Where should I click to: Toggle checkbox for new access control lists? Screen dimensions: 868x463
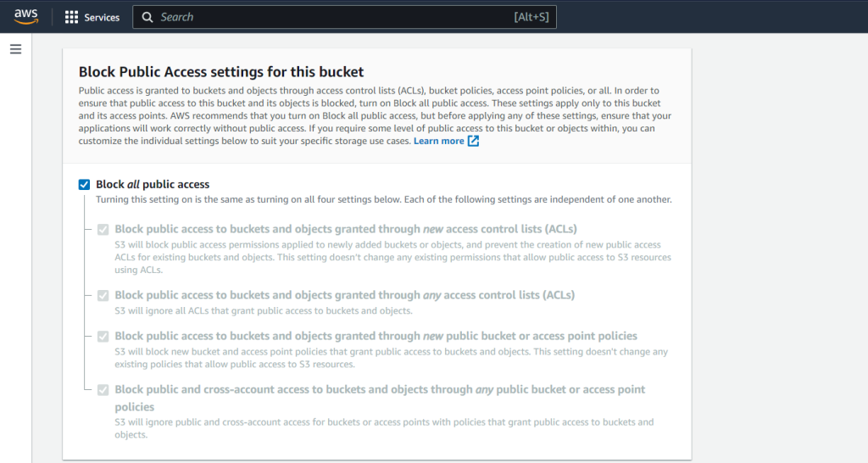pos(103,229)
